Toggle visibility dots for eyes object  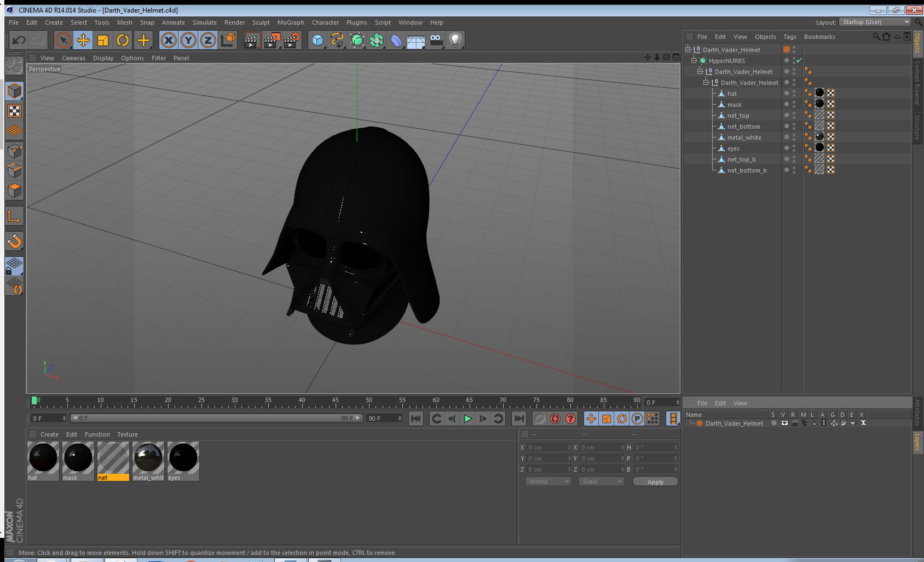point(794,148)
